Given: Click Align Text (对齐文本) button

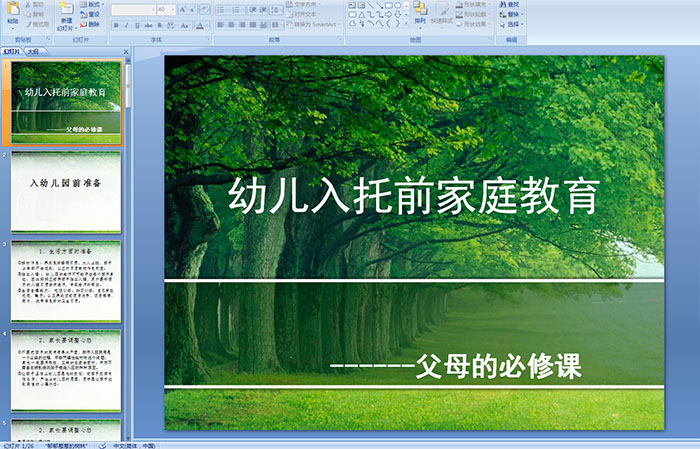Looking at the screenshot, I should tap(304, 14).
